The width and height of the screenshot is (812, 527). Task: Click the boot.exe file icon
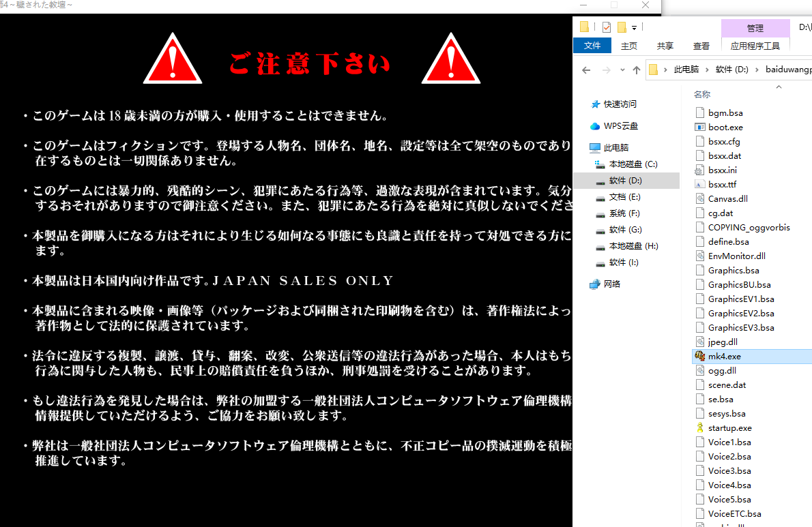click(699, 127)
